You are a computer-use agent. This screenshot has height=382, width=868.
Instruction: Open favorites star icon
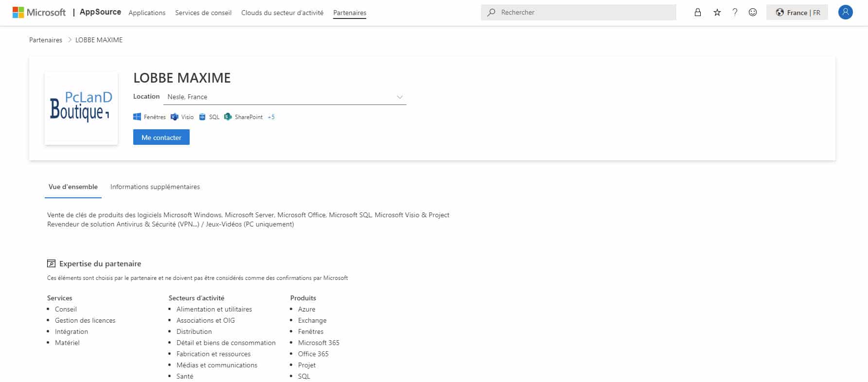(x=717, y=12)
